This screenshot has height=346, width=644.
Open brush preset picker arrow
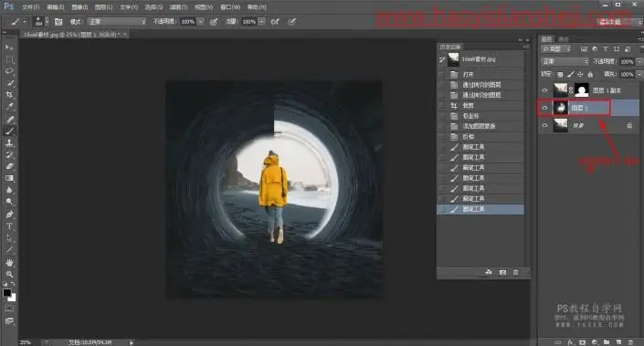coord(47,22)
